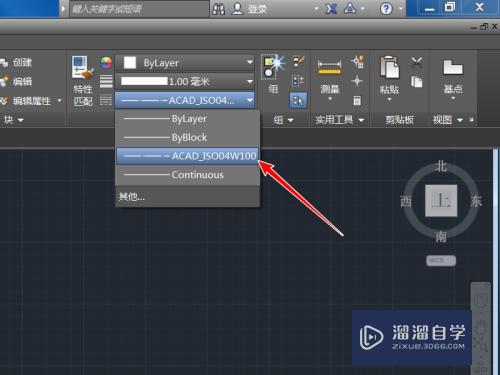
Task: Select Continuous linetype entry
Action: point(188,175)
